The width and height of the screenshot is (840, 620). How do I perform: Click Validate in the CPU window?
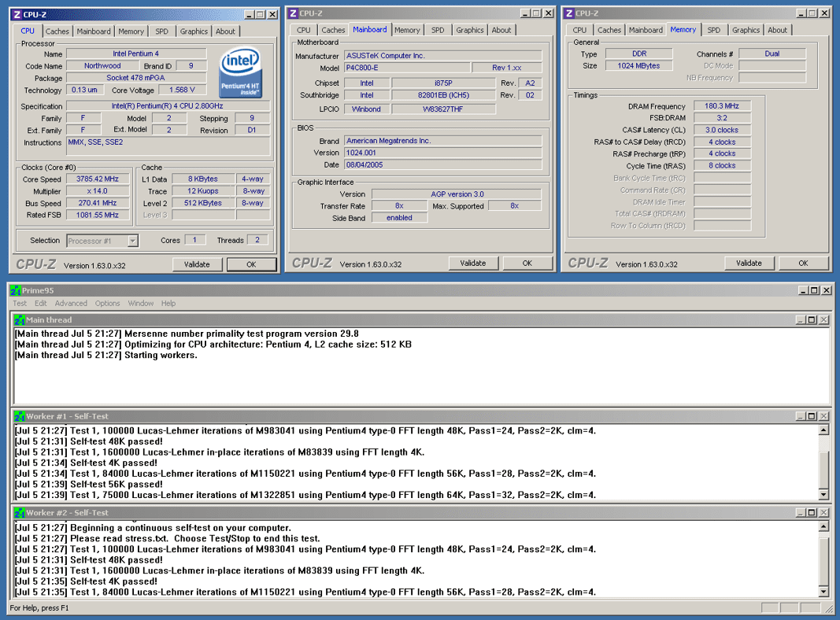[197, 264]
